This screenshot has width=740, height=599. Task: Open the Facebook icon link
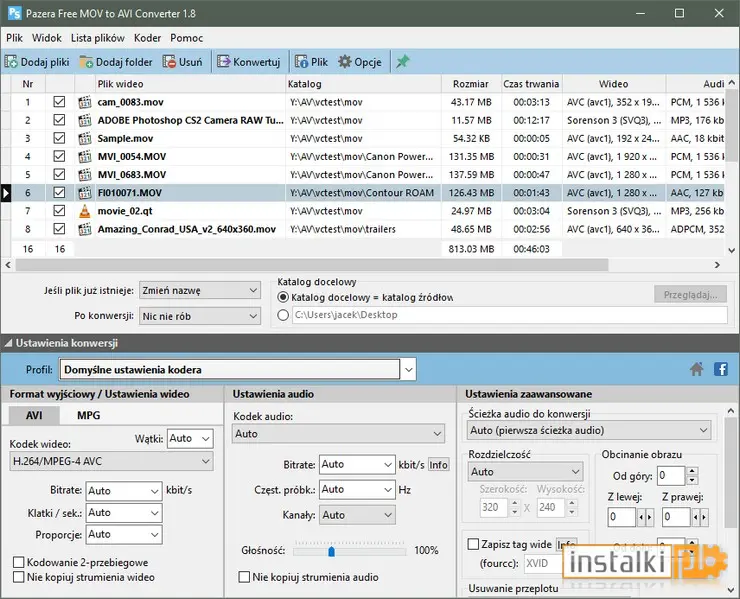click(x=721, y=369)
